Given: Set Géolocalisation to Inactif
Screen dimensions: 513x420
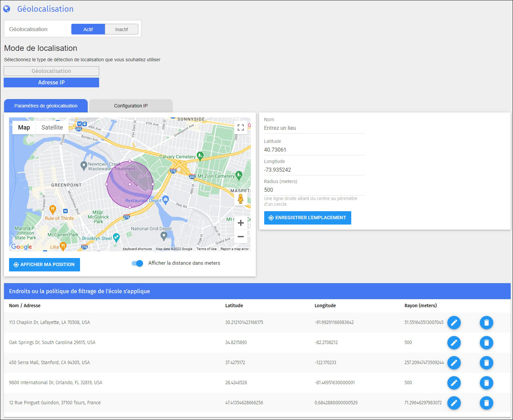Looking at the screenshot, I should pyautogui.click(x=122, y=29).
